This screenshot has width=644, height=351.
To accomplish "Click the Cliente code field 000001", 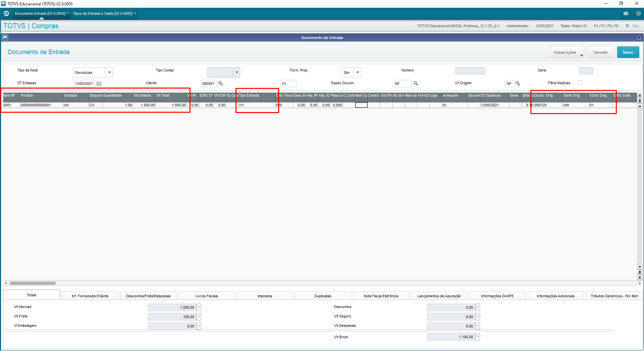I will 209,84.
